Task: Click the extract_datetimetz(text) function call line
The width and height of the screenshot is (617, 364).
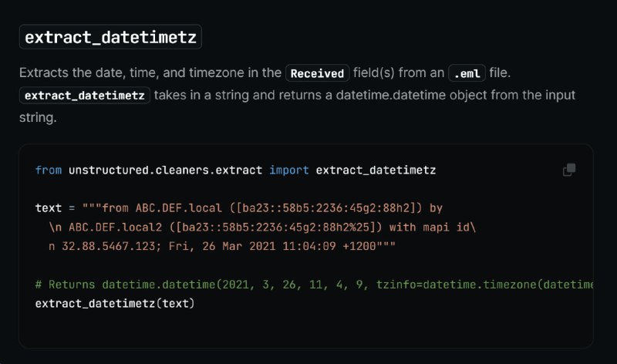Action: click(115, 303)
